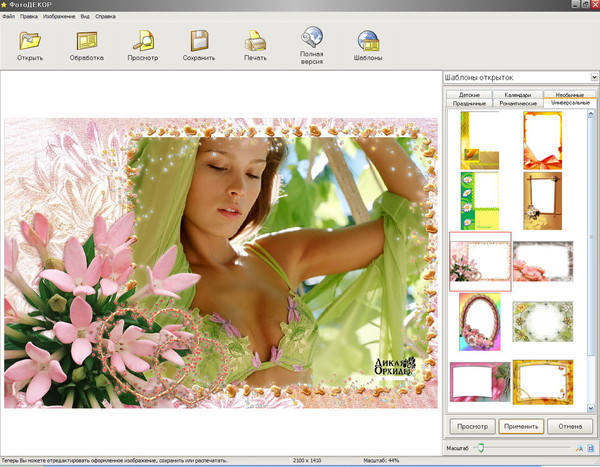This screenshot has height=467, width=600.
Task: Switch to the Романтические tab
Action: point(517,103)
